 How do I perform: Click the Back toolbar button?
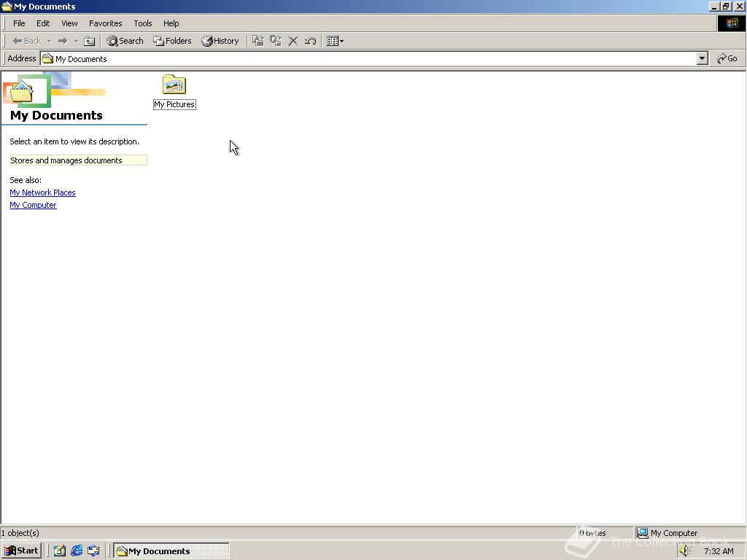[x=27, y=41]
